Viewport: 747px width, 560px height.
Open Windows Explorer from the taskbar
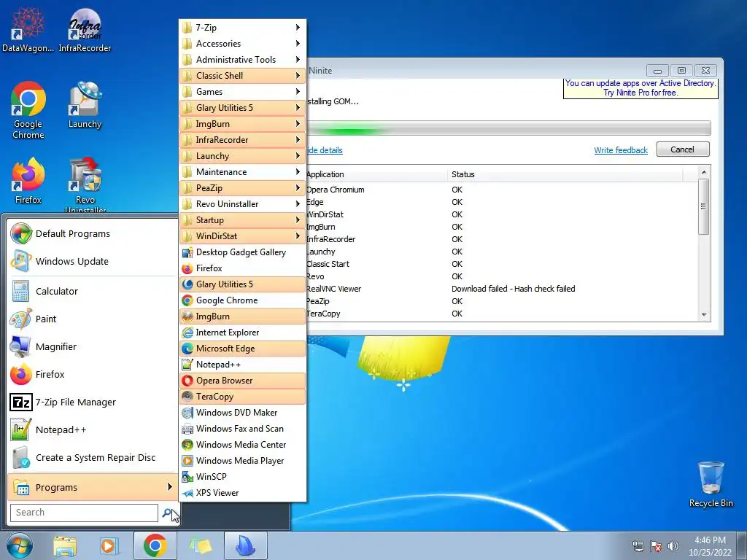[65, 545]
